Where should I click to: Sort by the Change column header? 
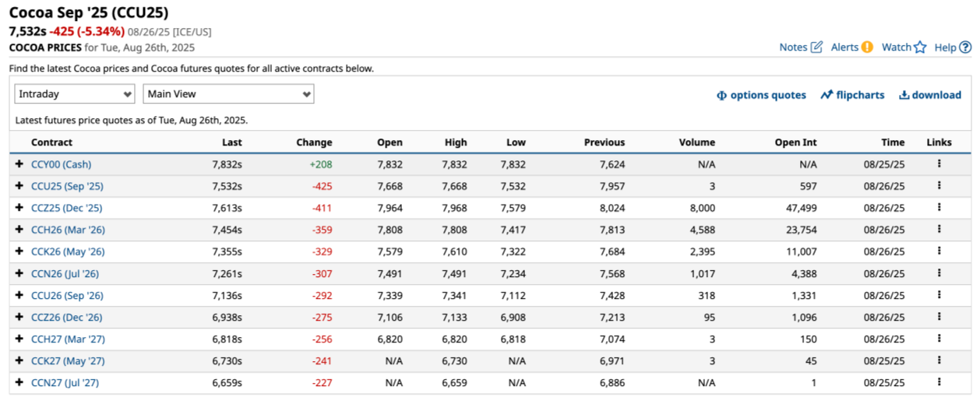314,142
